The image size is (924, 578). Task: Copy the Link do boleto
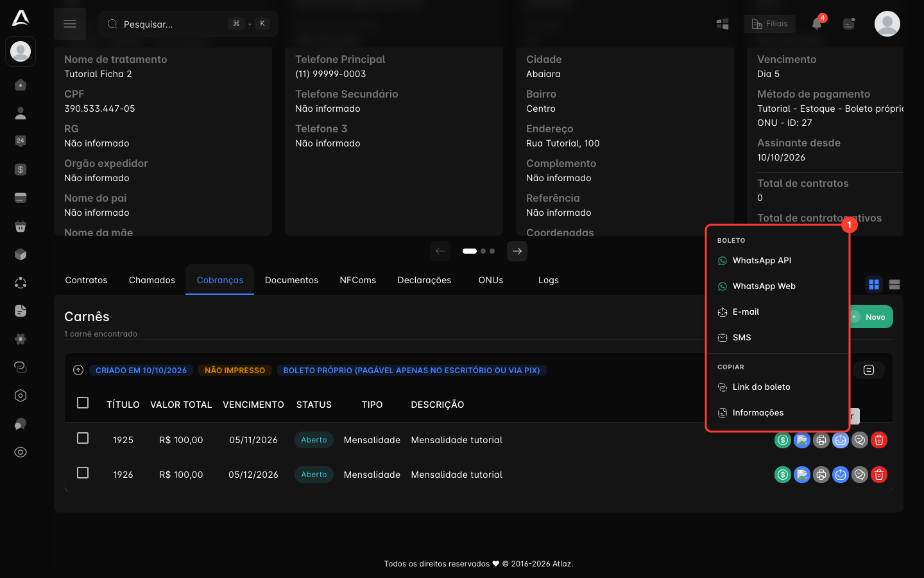tap(778, 387)
